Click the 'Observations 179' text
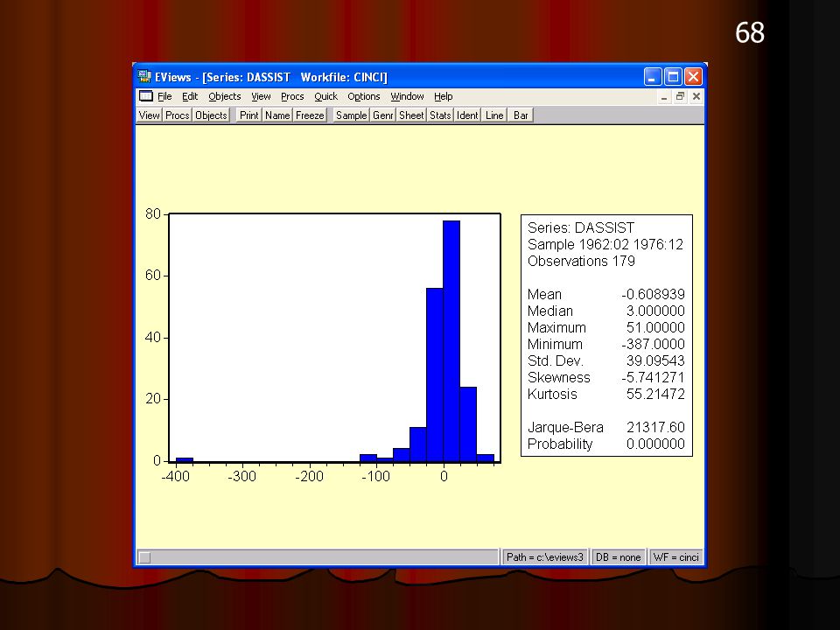The width and height of the screenshot is (840, 630). coord(581,261)
